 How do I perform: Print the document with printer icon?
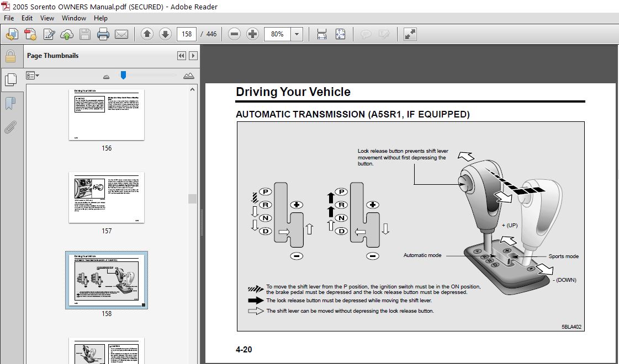click(103, 34)
